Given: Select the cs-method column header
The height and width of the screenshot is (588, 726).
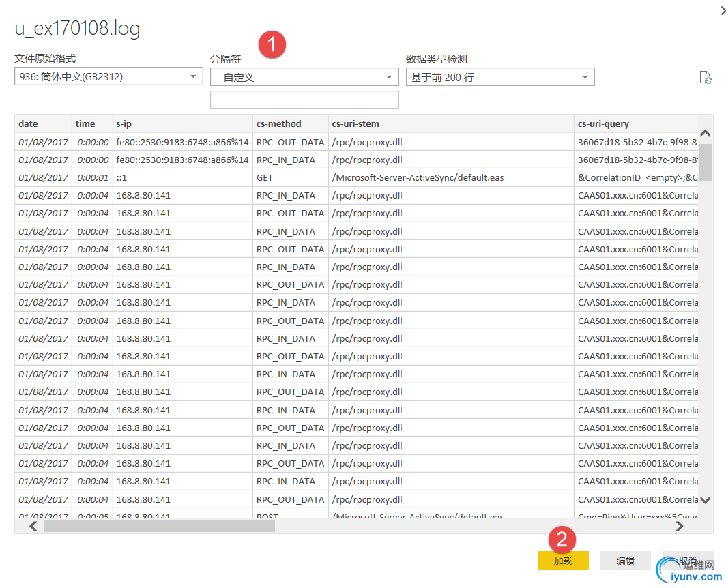Looking at the screenshot, I should 290,123.
